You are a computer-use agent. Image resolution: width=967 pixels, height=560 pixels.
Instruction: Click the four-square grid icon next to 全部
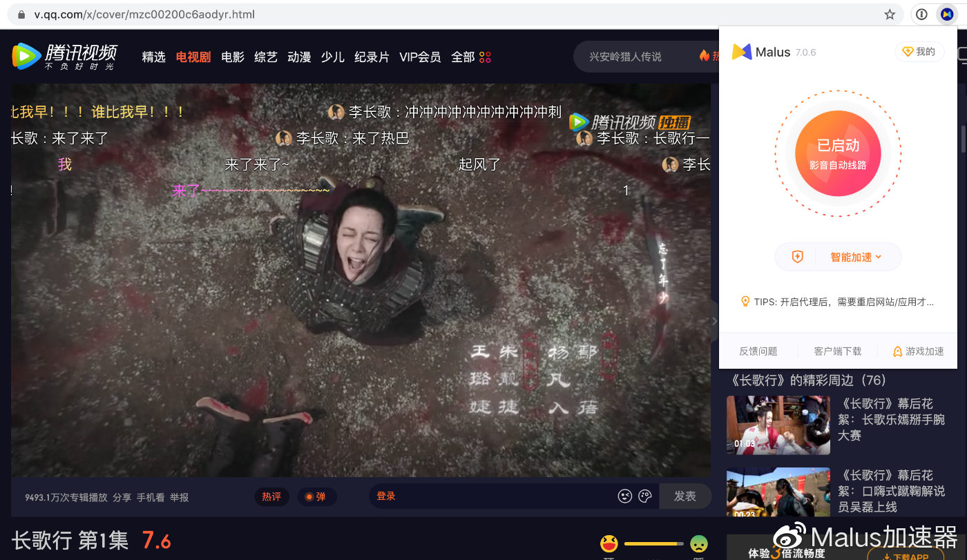coord(485,57)
